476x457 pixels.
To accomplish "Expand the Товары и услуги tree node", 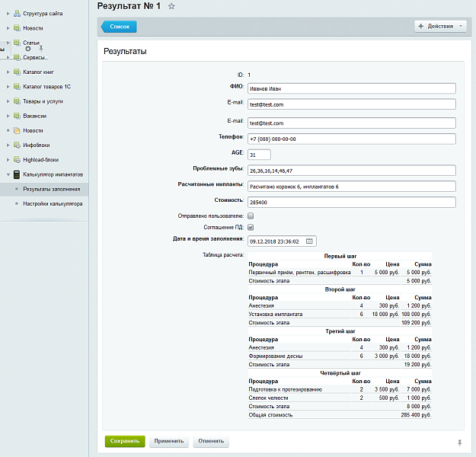I will pyautogui.click(x=7, y=101).
